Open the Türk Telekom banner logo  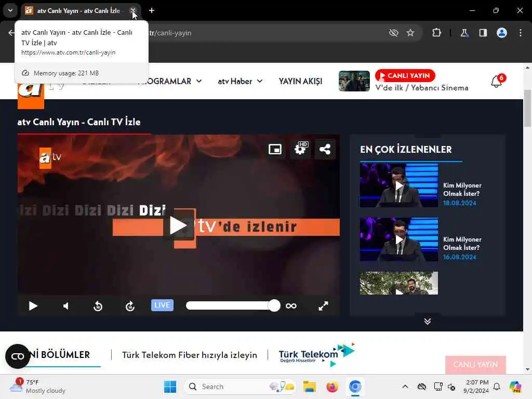[x=316, y=354]
